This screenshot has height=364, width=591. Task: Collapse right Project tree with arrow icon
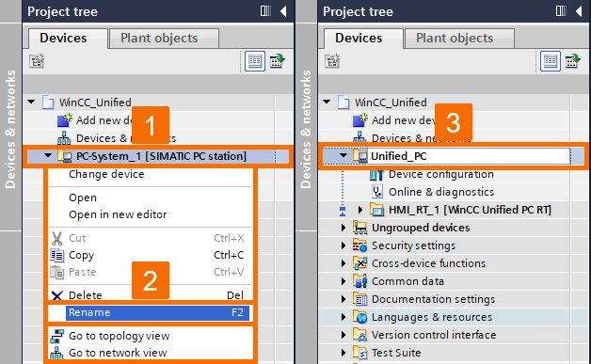click(x=579, y=11)
